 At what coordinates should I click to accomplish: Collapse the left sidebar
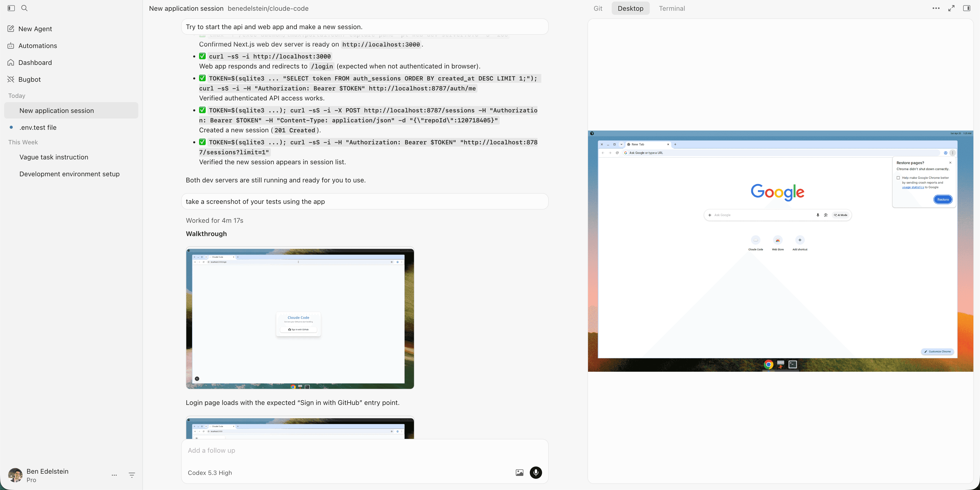[11, 8]
